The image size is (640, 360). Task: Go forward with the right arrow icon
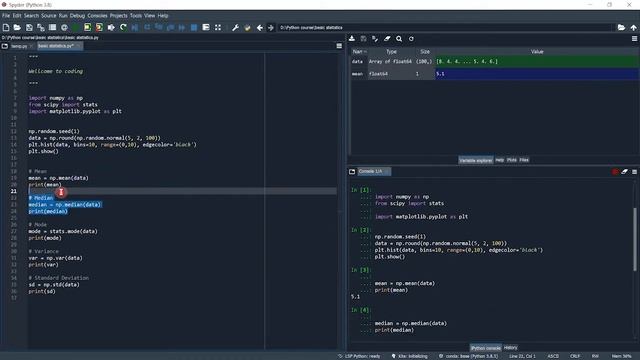pos(271,27)
